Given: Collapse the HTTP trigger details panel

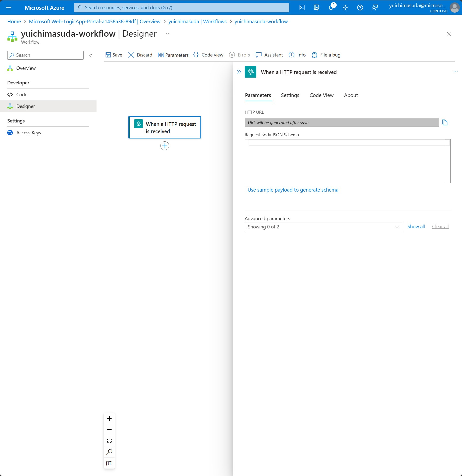Looking at the screenshot, I should 239,72.
